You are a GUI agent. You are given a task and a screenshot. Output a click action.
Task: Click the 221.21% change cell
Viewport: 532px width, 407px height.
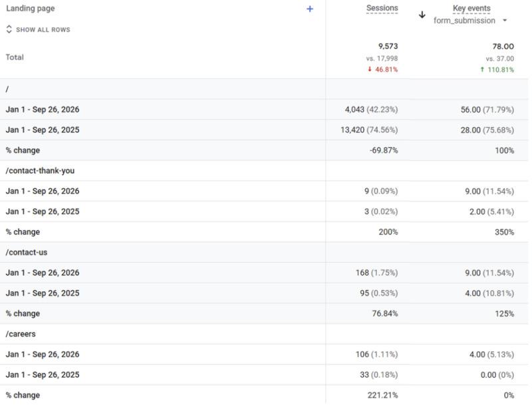pos(383,395)
